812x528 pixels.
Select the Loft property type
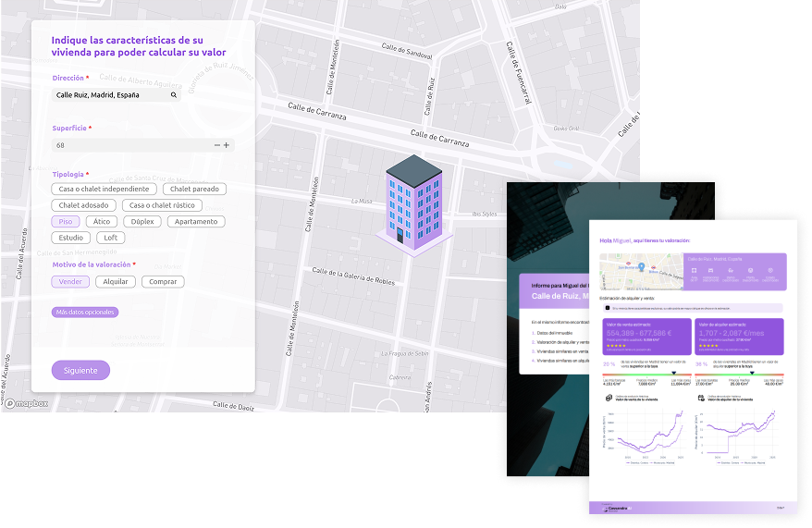click(110, 238)
